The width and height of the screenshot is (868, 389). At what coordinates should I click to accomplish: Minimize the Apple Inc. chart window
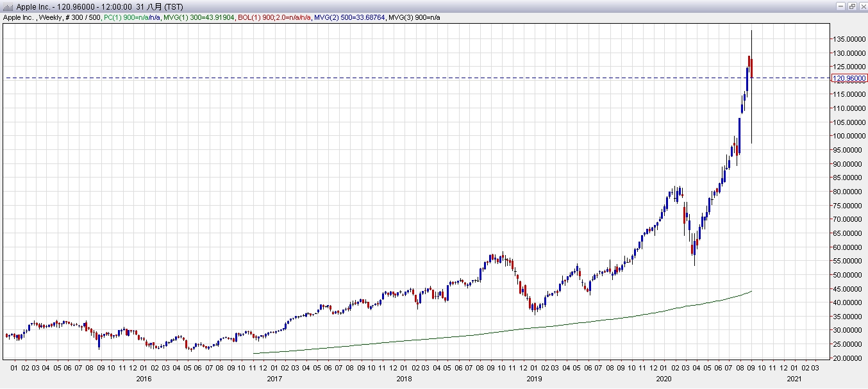pyautogui.click(x=840, y=6)
